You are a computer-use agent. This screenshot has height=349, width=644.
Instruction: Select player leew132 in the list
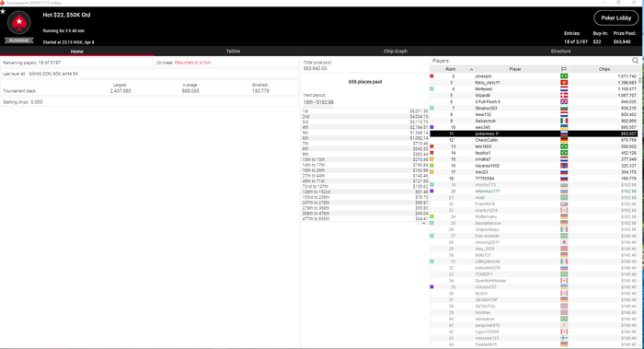(483, 115)
